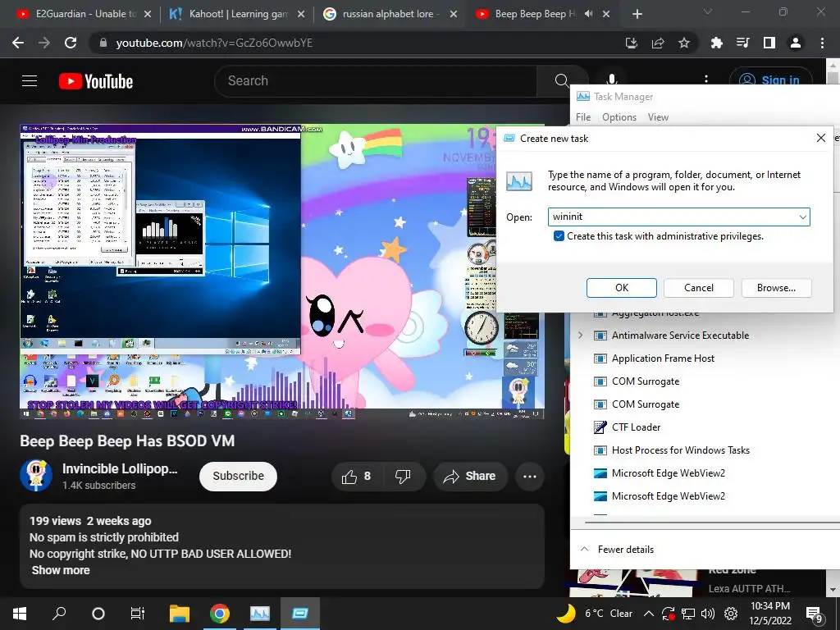Image resolution: width=840 pixels, height=630 pixels.
Task: Open taskbar Search magnifier
Action: coord(59,614)
